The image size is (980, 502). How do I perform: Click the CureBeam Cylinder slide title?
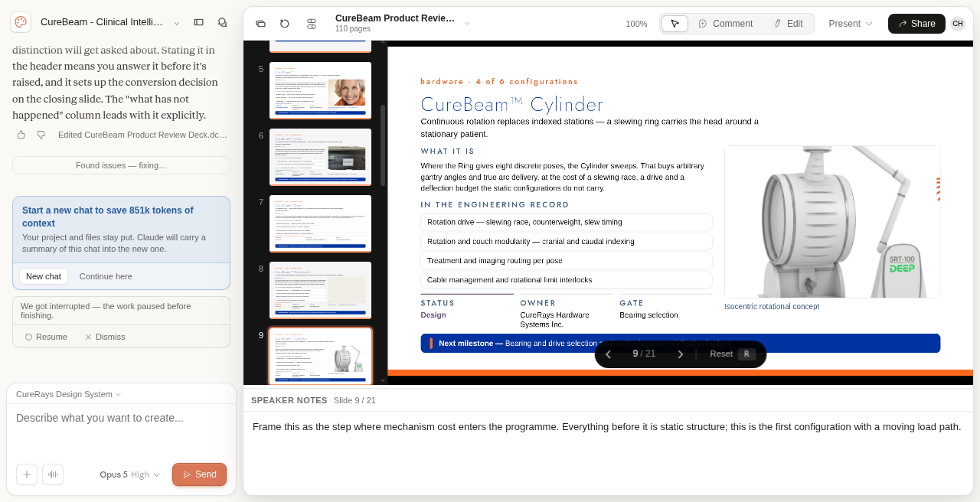click(x=511, y=105)
